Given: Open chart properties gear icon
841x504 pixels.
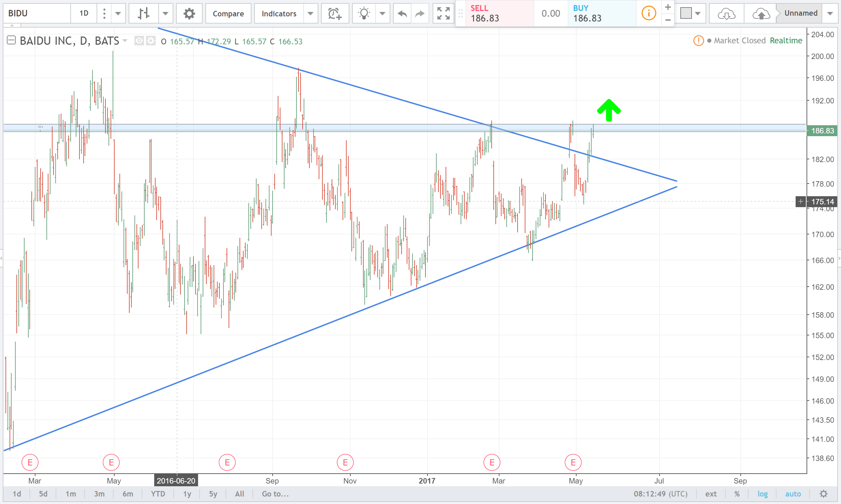Looking at the screenshot, I should point(189,14).
